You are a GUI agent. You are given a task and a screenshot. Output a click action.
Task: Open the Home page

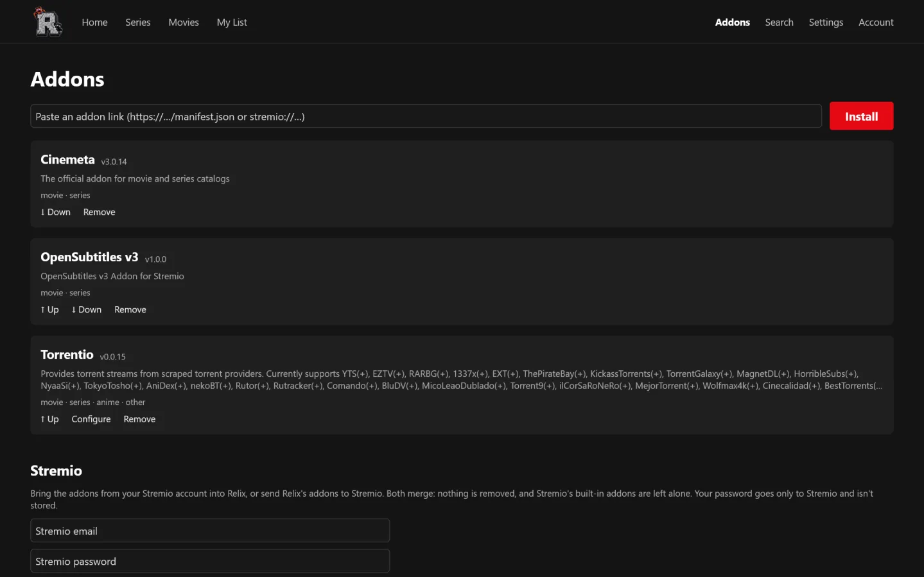[94, 22]
